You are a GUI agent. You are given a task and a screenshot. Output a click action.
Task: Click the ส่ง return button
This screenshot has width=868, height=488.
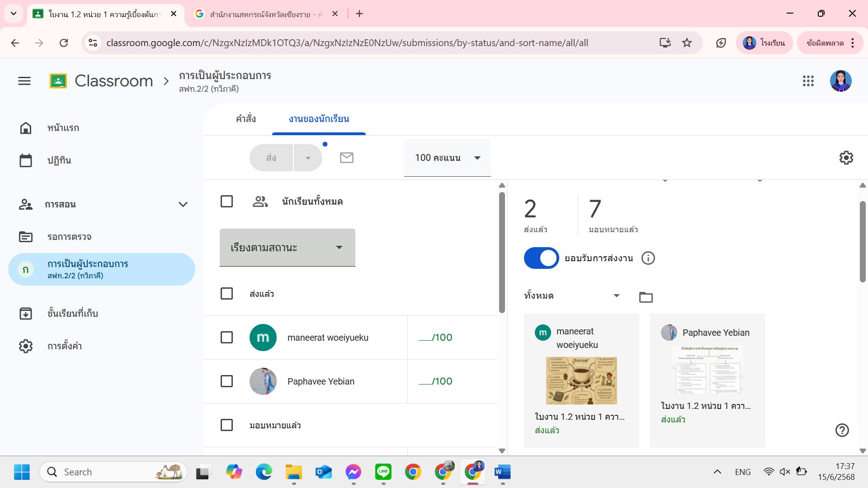pyautogui.click(x=271, y=158)
